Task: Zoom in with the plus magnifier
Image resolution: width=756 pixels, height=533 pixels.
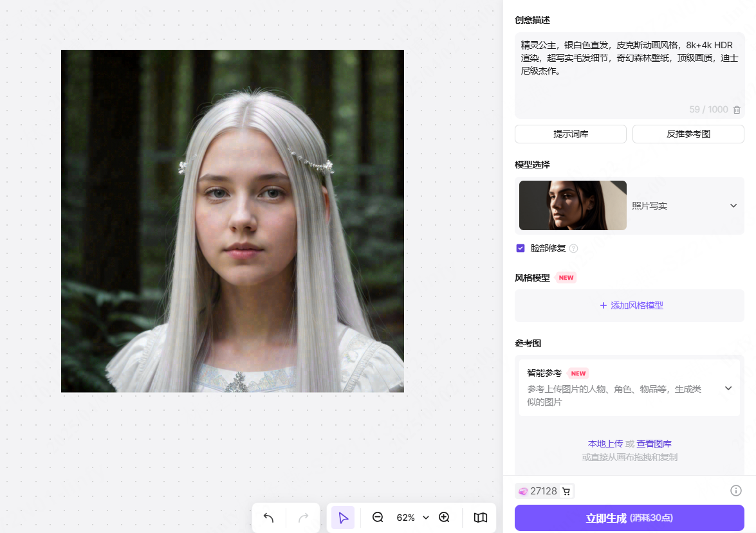Action: coord(444,518)
